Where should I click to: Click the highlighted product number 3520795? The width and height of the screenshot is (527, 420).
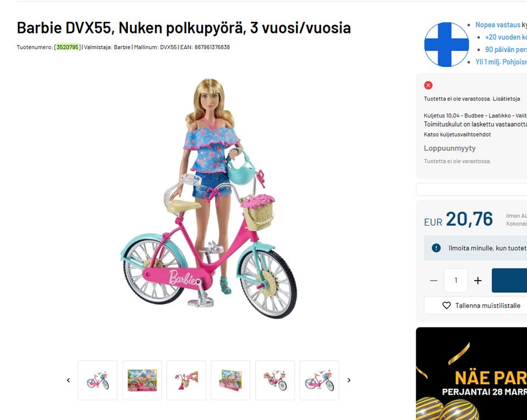coord(68,47)
